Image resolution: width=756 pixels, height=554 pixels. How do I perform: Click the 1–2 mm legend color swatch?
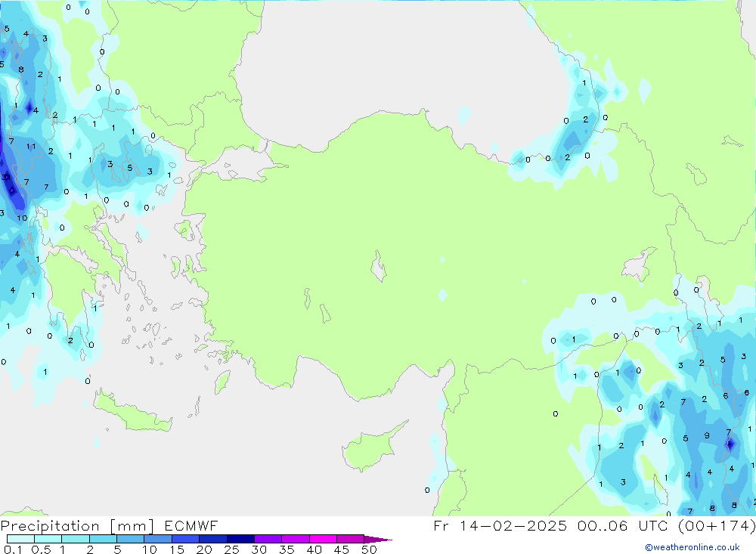(x=75, y=539)
